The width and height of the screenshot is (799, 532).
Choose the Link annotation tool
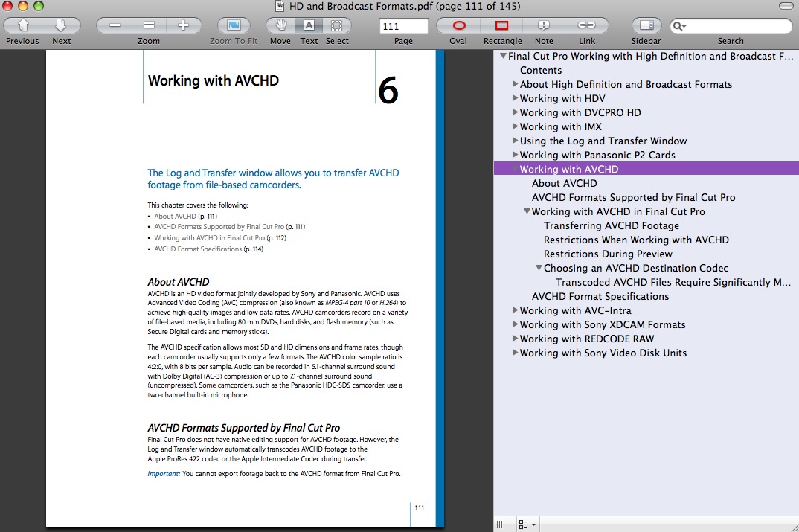(x=586, y=25)
